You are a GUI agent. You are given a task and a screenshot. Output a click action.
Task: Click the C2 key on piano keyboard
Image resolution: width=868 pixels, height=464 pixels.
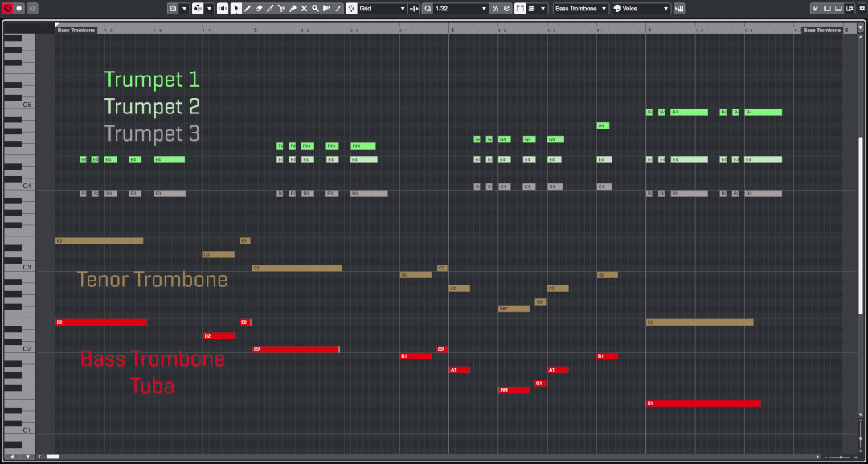click(x=18, y=349)
